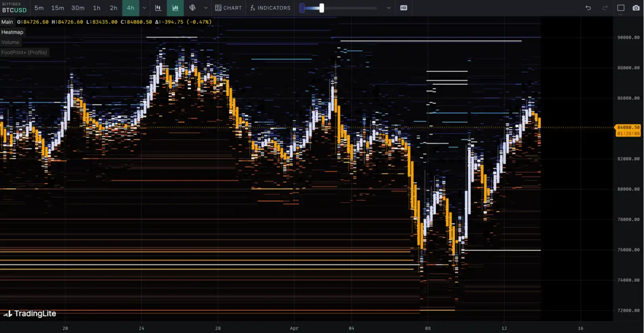The height and width of the screenshot is (333, 644).
Task: Expand the timeframe dropdown after 4h
Action: [x=144, y=8]
